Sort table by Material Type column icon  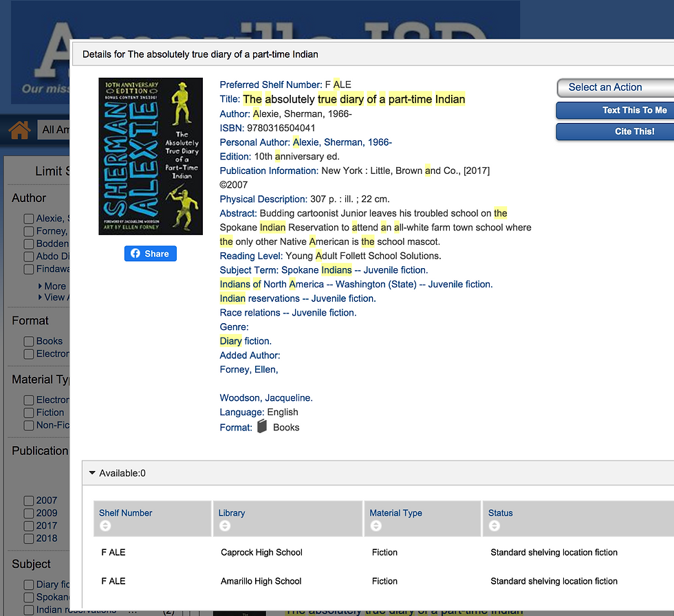tap(376, 526)
